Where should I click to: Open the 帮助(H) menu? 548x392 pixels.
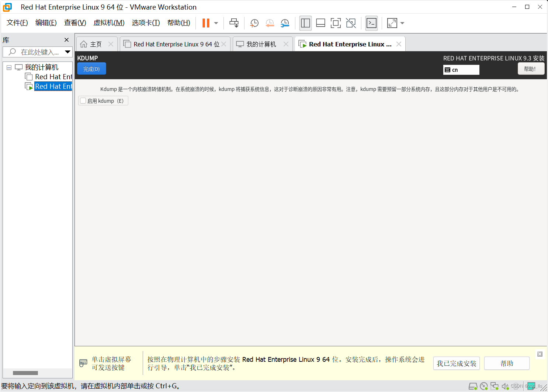(x=179, y=23)
